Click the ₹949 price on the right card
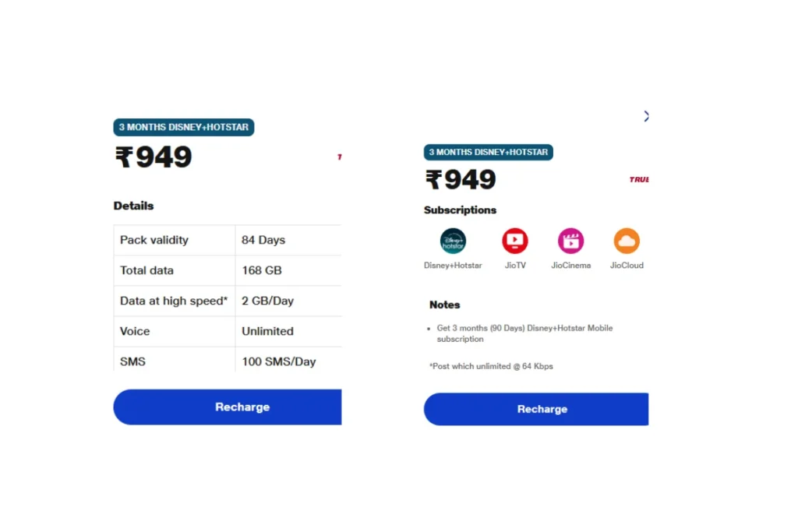The width and height of the screenshot is (798, 532). pyautogui.click(x=461, y=179)
